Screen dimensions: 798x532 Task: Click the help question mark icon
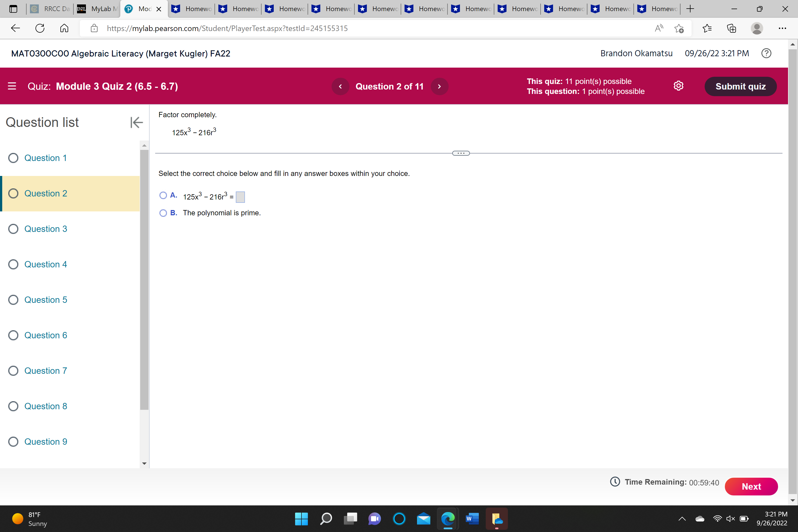[766, 53]
